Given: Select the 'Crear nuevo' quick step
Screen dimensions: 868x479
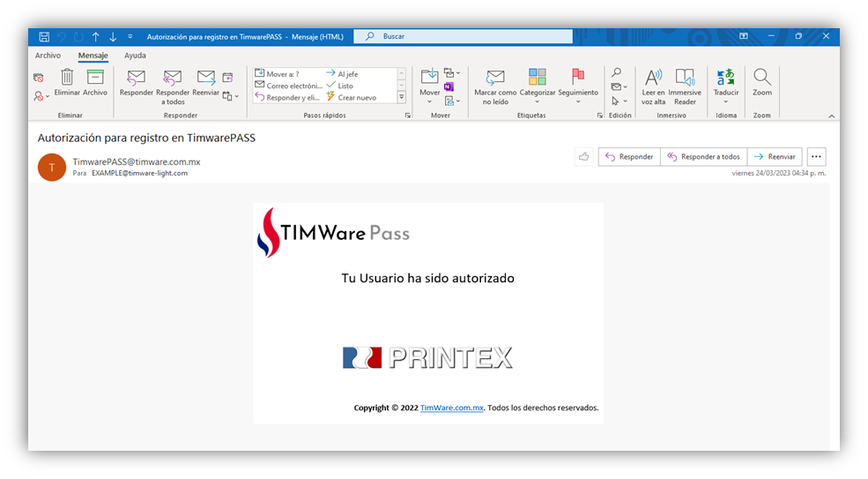Looking at the screenshot, I should click(x=351, y=97).
